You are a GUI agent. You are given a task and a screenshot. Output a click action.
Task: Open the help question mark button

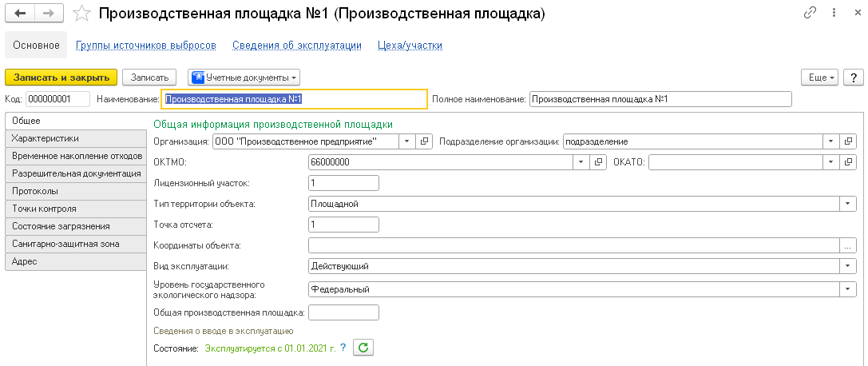tap(854, 78)
